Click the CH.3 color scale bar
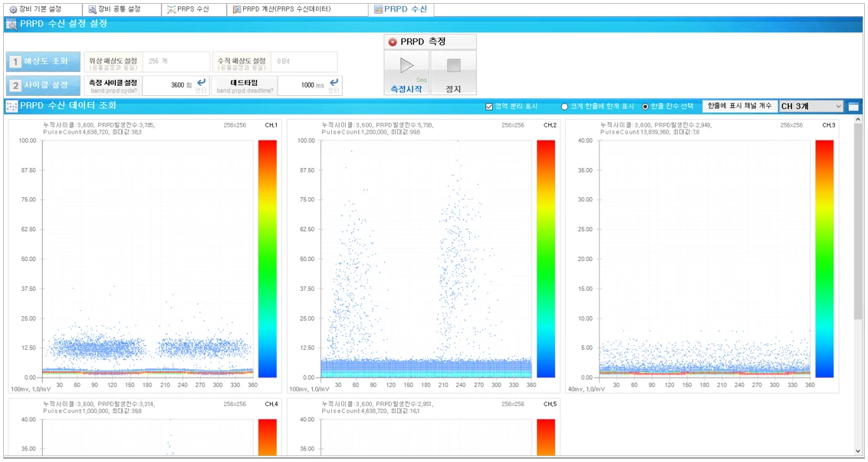This screenshot has width=868, height=462. (824, 259)
